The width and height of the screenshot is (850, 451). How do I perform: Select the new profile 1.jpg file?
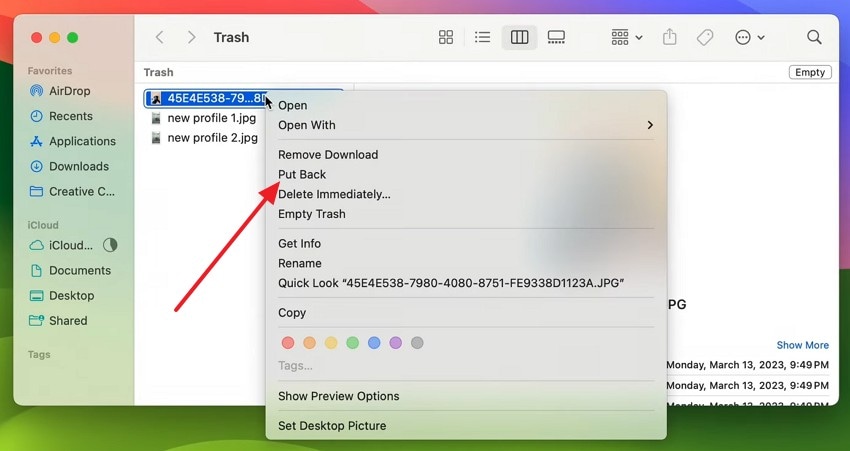(211, 118)
